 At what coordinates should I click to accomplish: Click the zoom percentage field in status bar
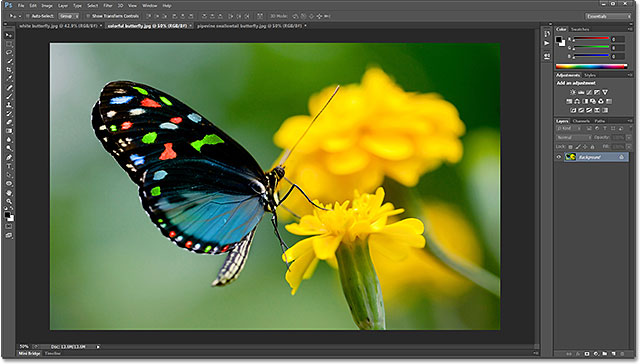pos(24,347)
